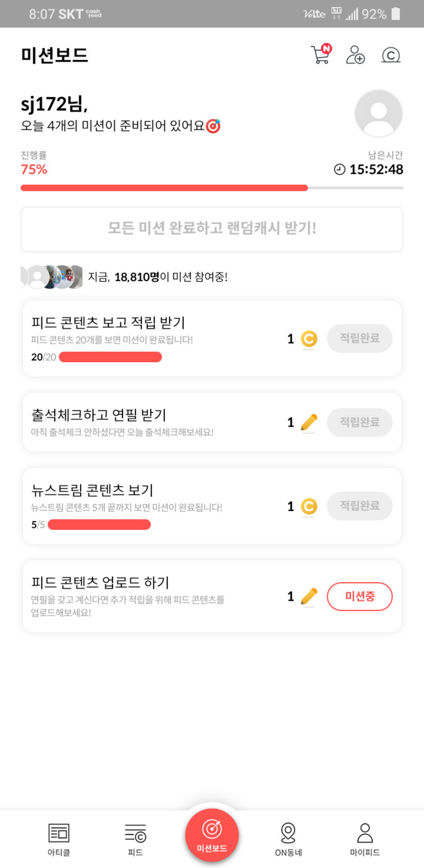Switch to the 피드 tab
The width and height of the screenshot is (424, 868).
[x=135, y=839]
